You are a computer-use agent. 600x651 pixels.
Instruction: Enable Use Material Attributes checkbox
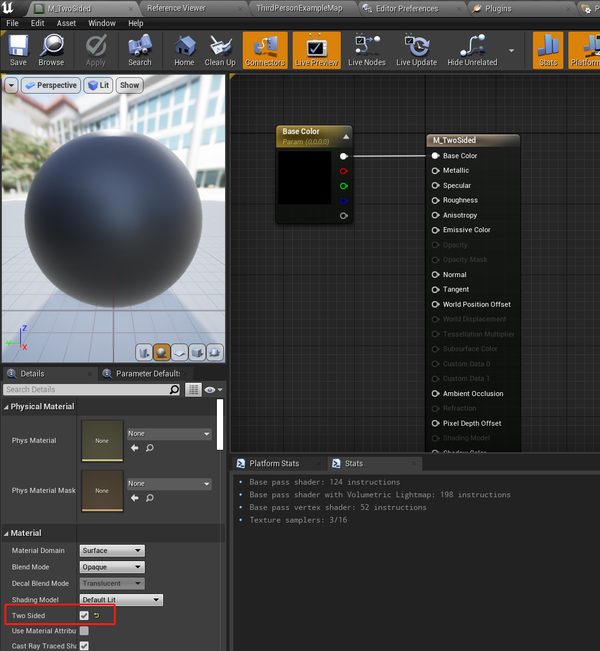[84, 631]
